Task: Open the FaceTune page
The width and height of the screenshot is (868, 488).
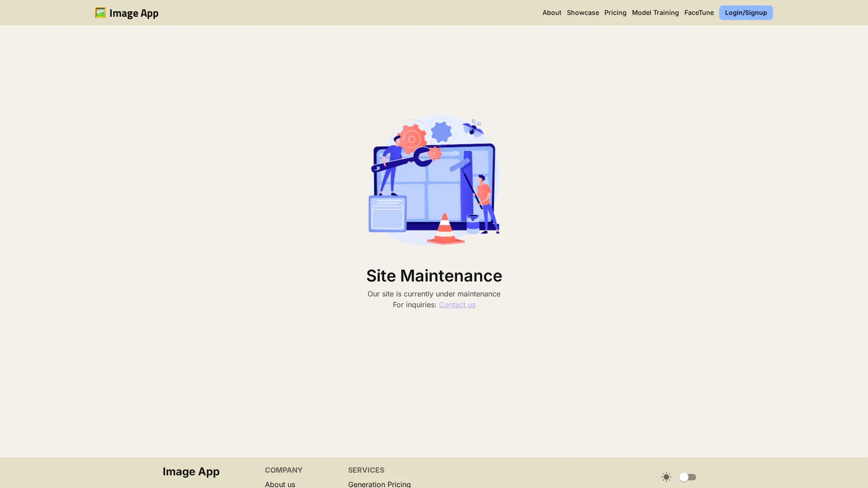Action: click(x=698, y=13)
